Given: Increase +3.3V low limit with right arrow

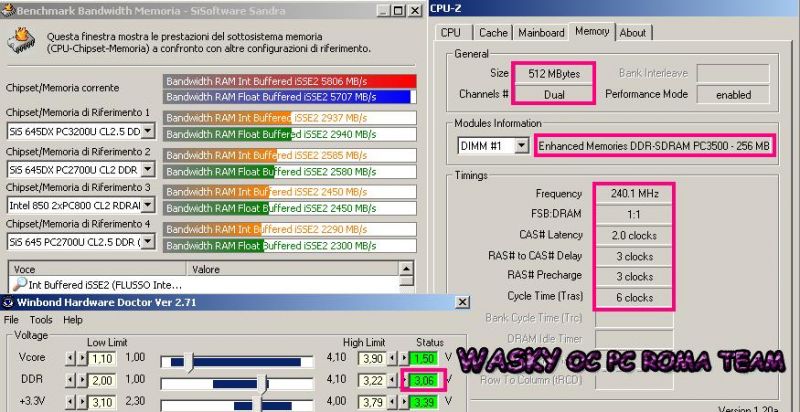Looking at the screenshot, I should 82,402.
